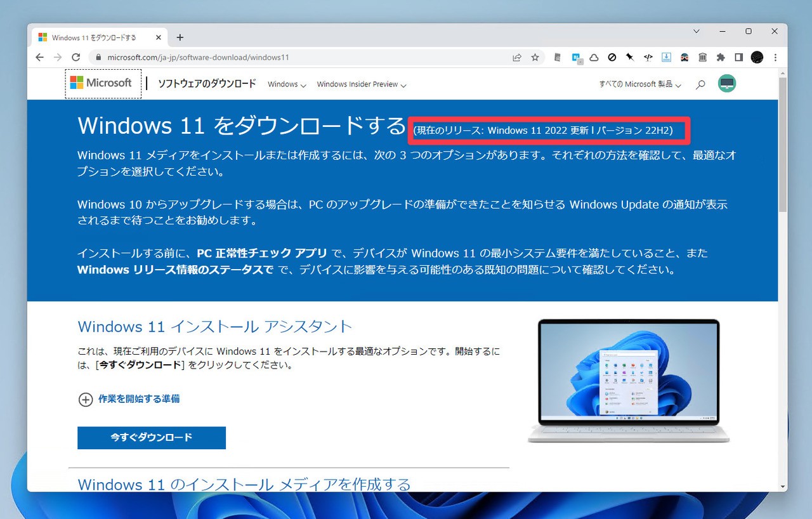812x519 pixels.
Task: Click the 今すぐダウンロード button
Action: click(152, 438)
